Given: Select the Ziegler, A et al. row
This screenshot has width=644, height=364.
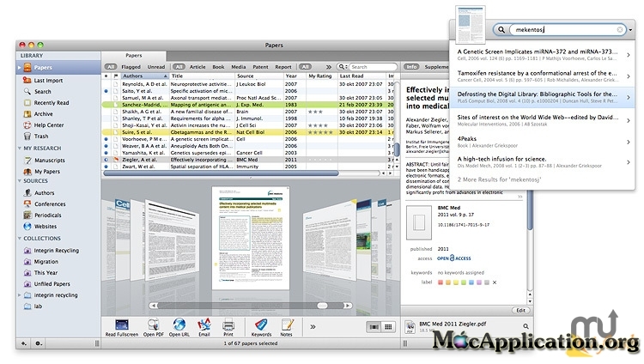Looking at the screenshot, I should 246,160.
